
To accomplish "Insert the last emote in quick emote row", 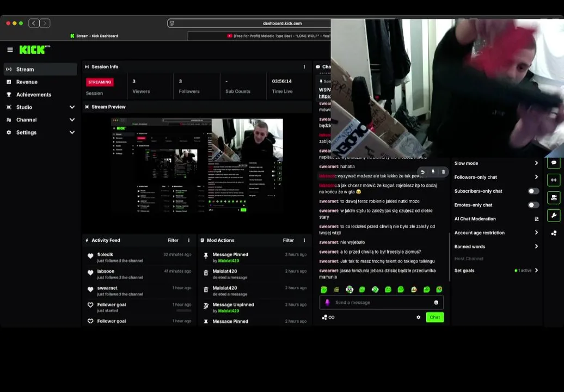I will (x=439, y=290).
